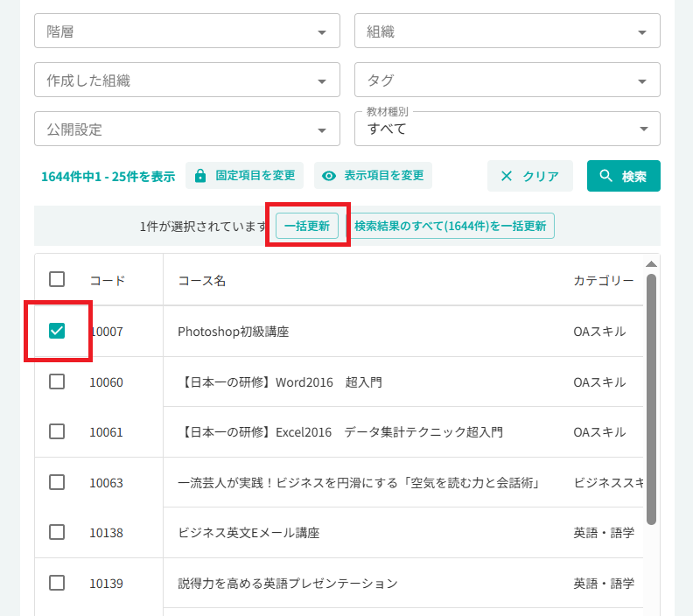Tick the checkbox for course 10138
The width and height of the screenshot is (693, 616).
tap(57, 532)
